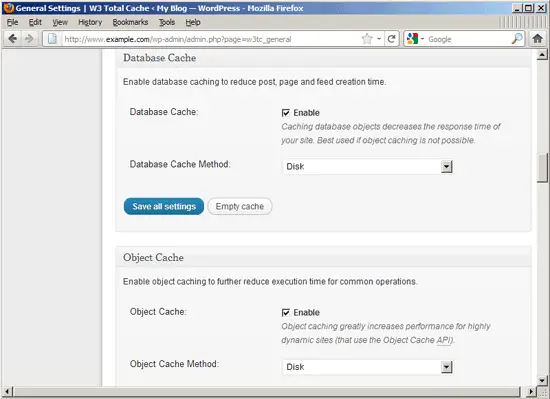Click the Database Cache Method label

180,164
